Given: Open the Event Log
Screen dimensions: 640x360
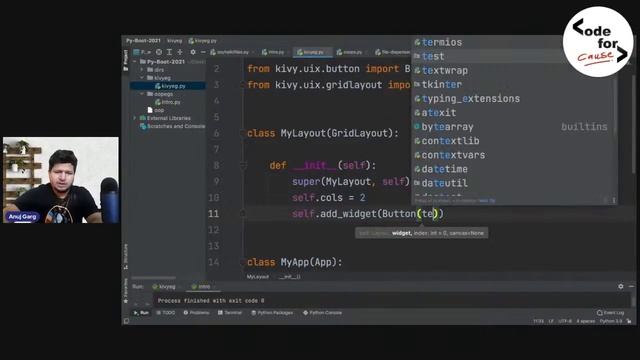Looking at the screenshot, I should 611,313.
